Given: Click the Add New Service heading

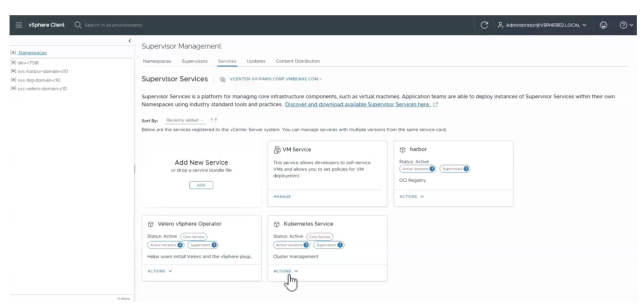Looking at the screenshot, I should point(201,163).
